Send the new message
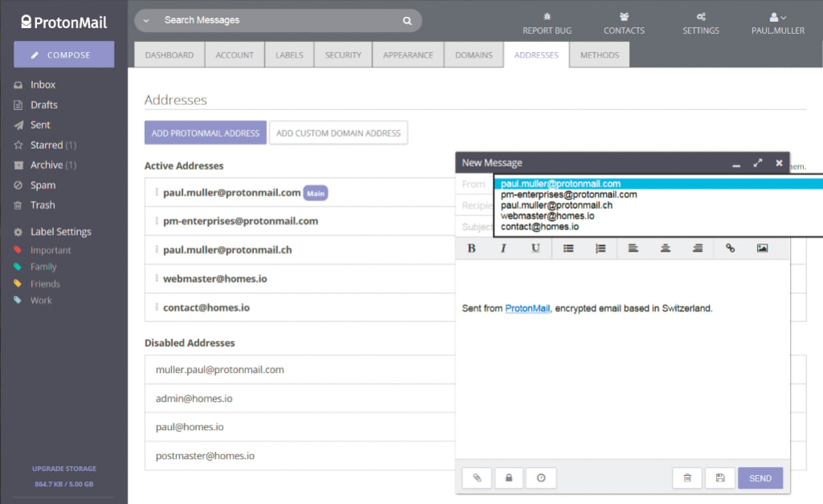823x504 pixels. (760, 477)
